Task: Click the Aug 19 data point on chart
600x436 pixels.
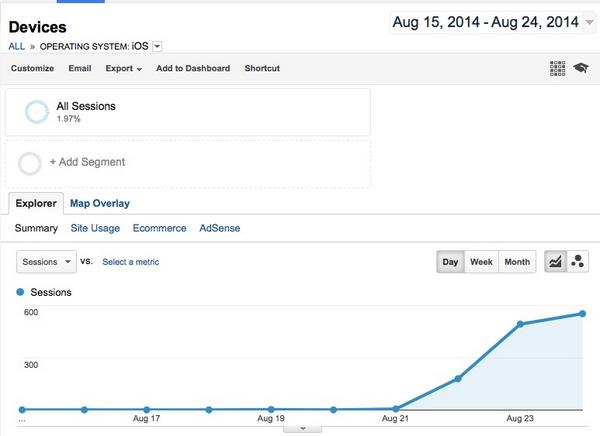Action: (x=271, y=409)
